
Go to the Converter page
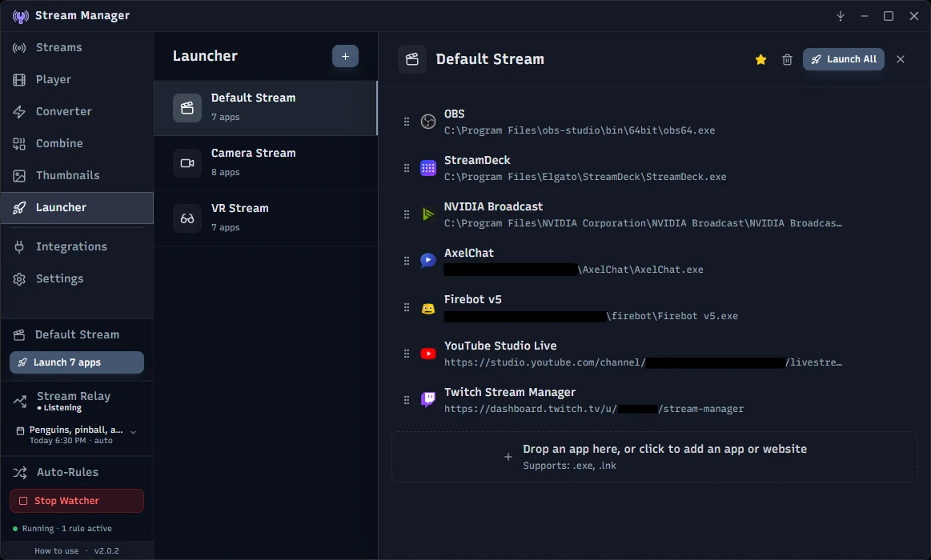click(77, 111)
